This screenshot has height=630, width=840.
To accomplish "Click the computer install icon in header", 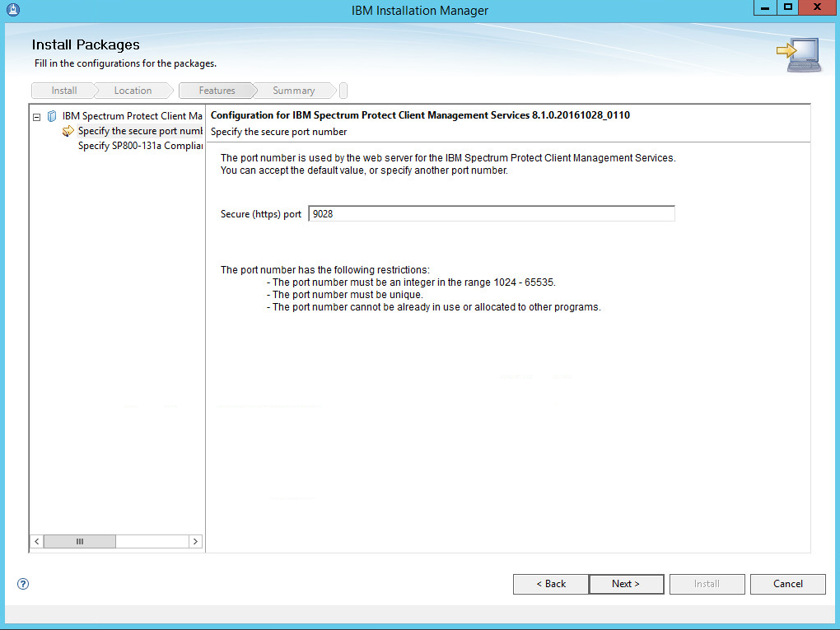I will [797, 54].
